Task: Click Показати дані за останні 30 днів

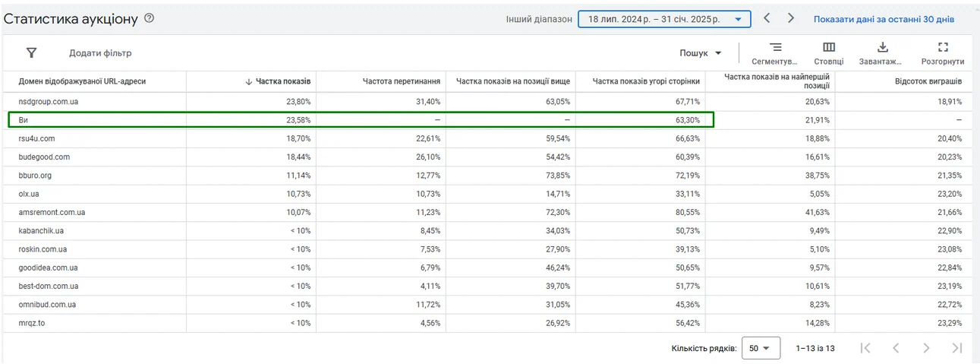Action: point(884,19)
